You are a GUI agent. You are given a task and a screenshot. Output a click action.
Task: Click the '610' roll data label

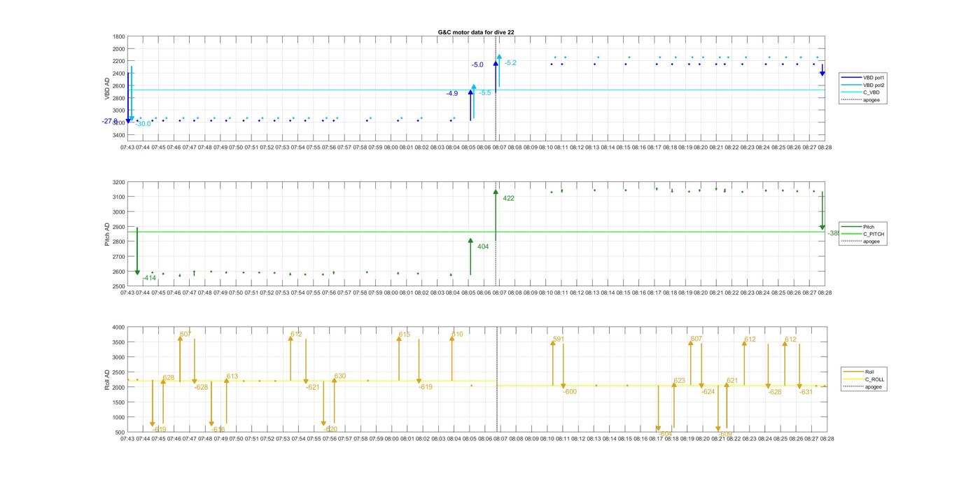click(x=457, y=335)
